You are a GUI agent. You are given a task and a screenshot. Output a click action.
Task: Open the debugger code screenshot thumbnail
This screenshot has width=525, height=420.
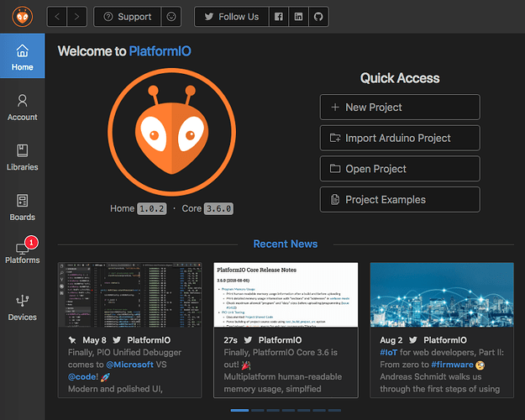click(x=130, y=295)
